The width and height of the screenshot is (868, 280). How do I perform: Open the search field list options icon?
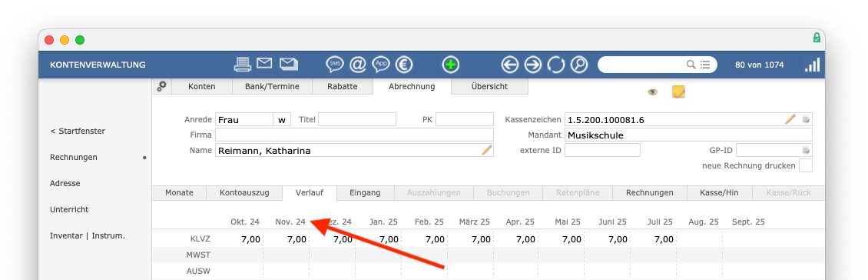coord(704,65)
